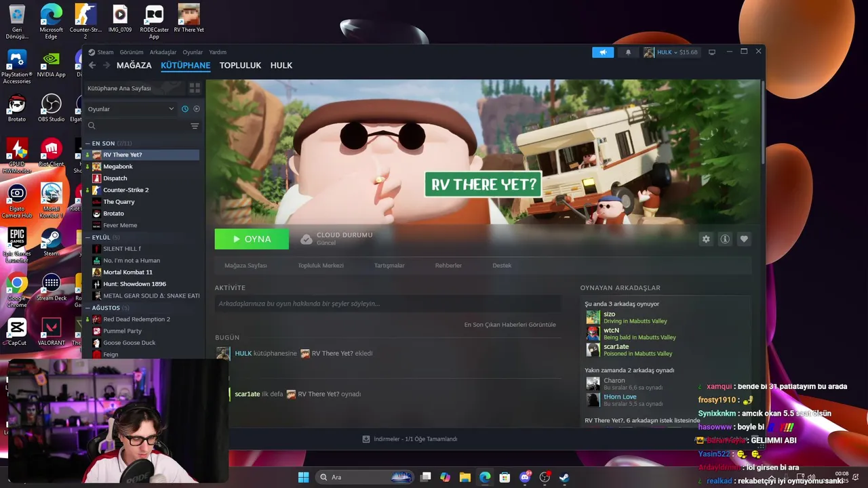Click friend wtcN in playing friends
The height and width of the screenshot is (488, 868).
tap(611, 330)
